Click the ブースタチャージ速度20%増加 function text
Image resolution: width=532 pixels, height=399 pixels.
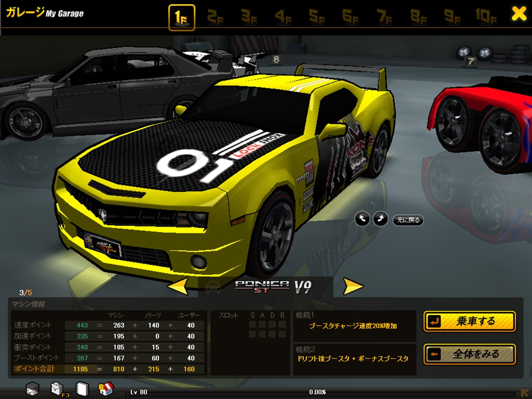[x=353, y=326]
